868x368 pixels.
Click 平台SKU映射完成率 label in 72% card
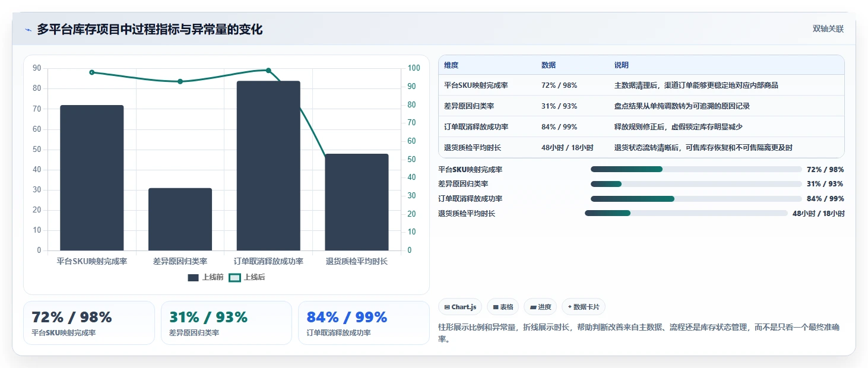[x=64, y=333]
